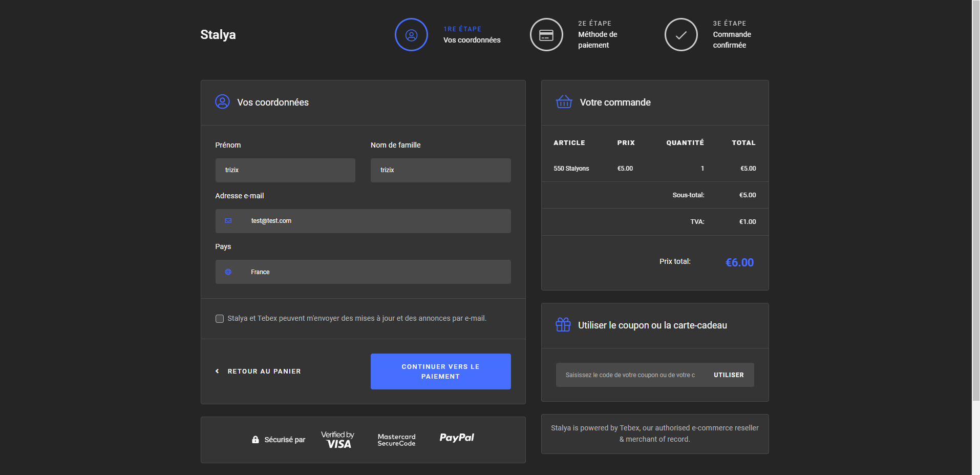
Task: Click the basket icon beside Votre commande
Action: pyautogui.click(x=564, y=102)
